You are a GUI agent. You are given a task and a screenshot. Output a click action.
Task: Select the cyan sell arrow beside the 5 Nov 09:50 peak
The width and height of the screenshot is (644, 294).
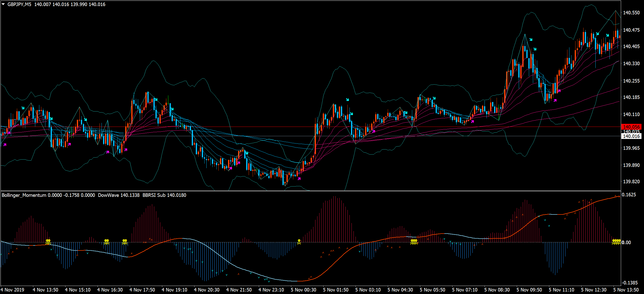(531, 40)
